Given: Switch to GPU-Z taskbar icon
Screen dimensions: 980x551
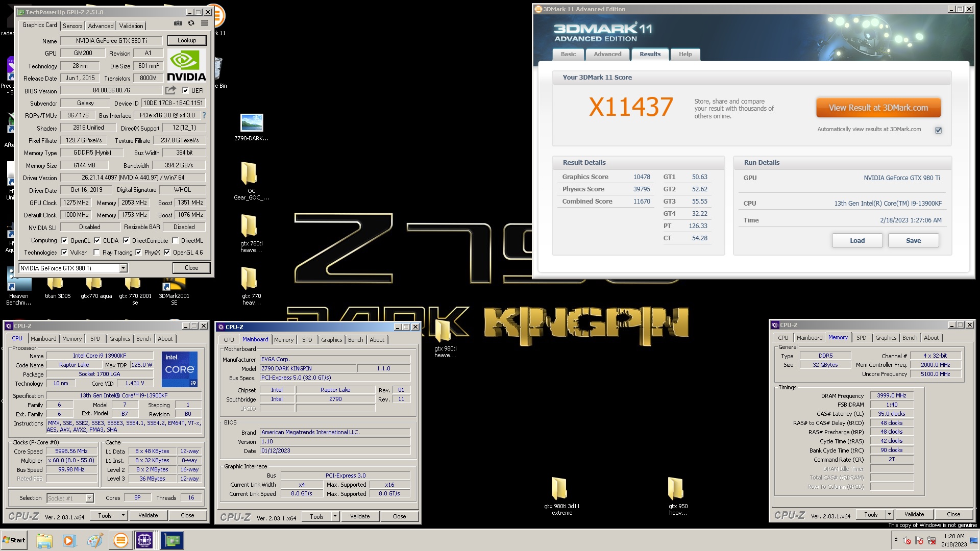Looking at the screenshot, I should pos(172,540).
